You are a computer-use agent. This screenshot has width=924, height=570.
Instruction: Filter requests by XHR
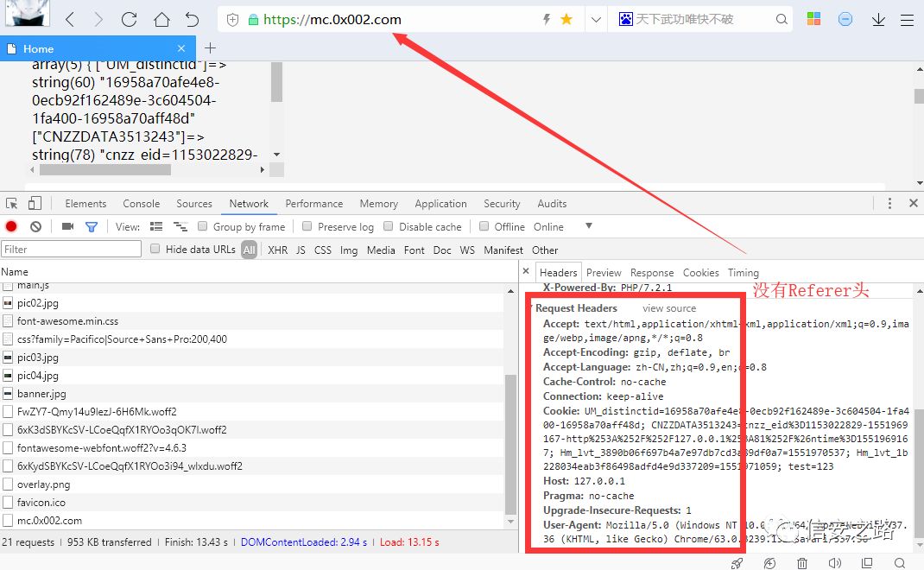277,250
